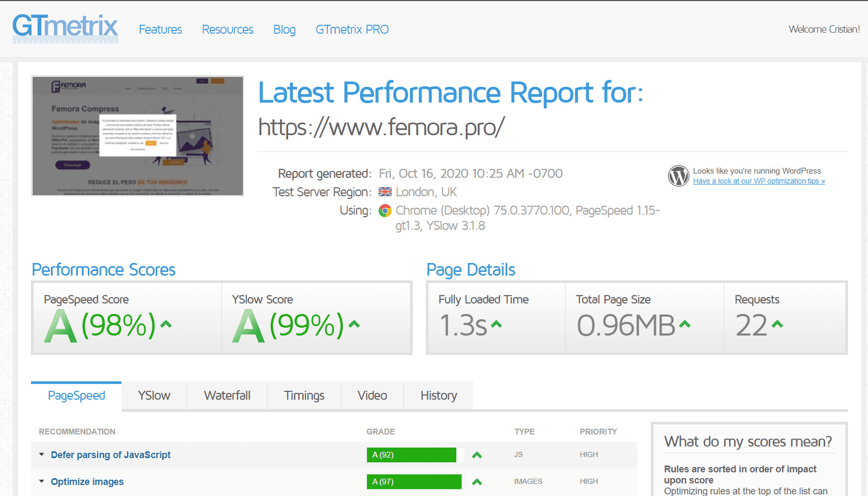Viewport: 868px width, 496px height.
Task: Click the A (97) grade bar
Action: click(416, 481)
